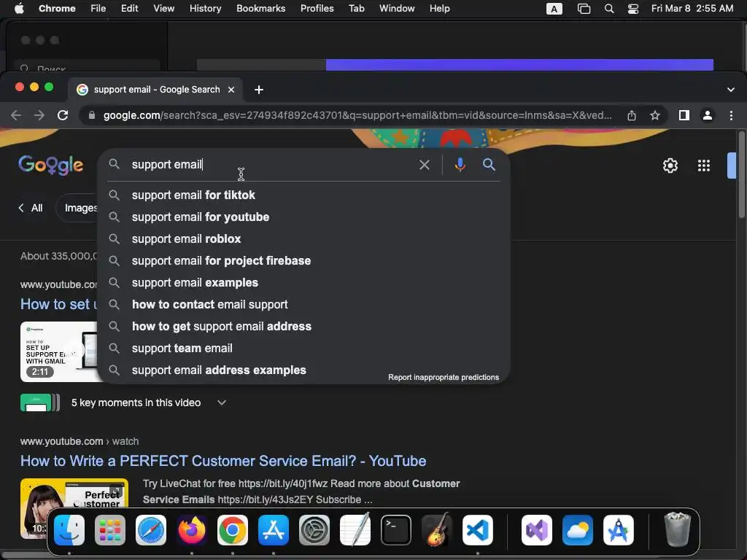Open Trash in the Dock
The image size is (747, 560).
click(678, 529)
